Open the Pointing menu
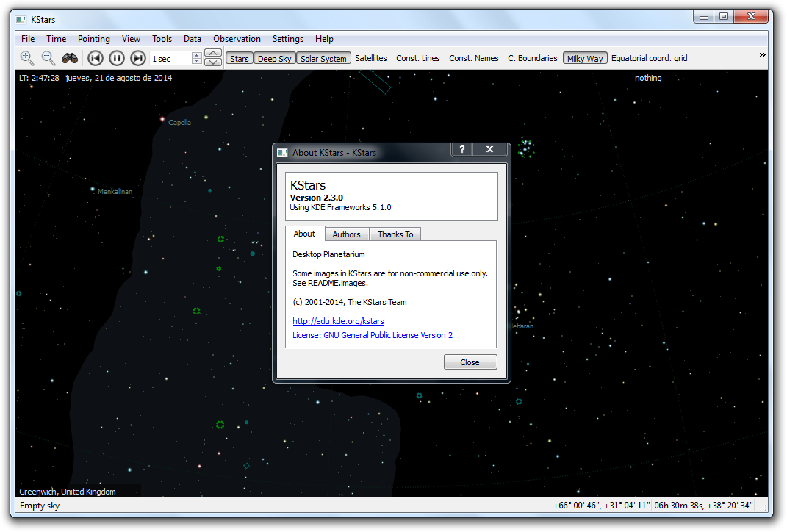Image resolution: width=787 pixels, height=532 pixels. click(94, 39)
